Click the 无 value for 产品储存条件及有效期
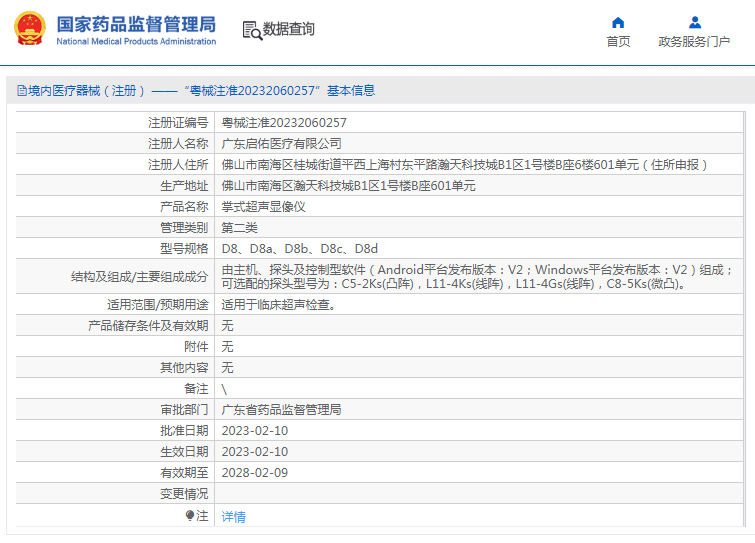Screen dimensions: 755x543 [227, 326]
